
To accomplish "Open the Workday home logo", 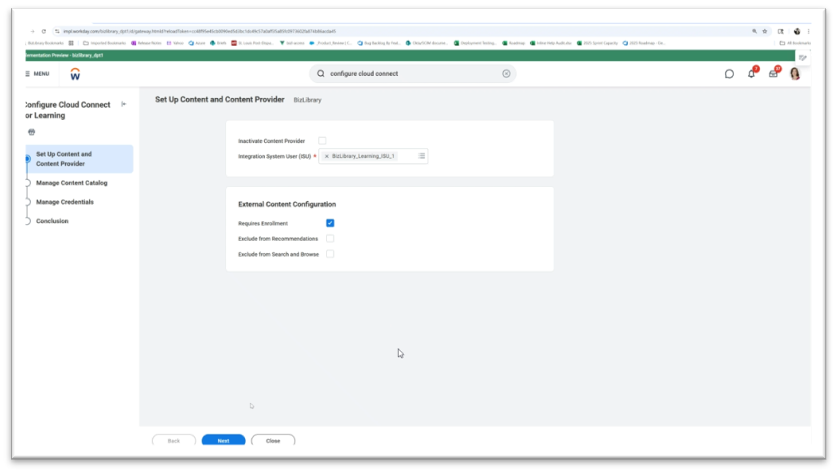I will point(75,74).
